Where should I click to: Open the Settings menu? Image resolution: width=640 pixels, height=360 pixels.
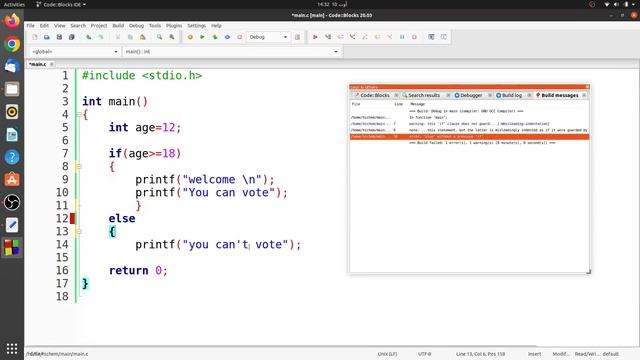pos(196,26)
